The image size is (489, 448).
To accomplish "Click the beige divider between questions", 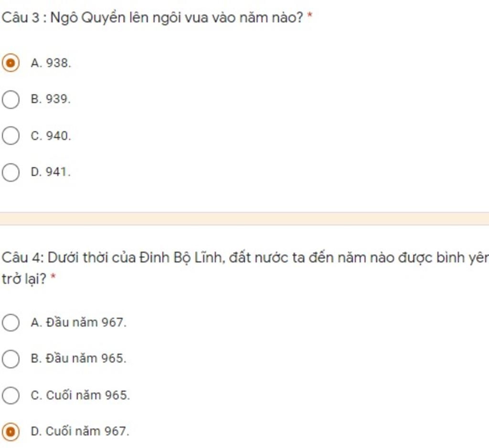I will [244, 218].
